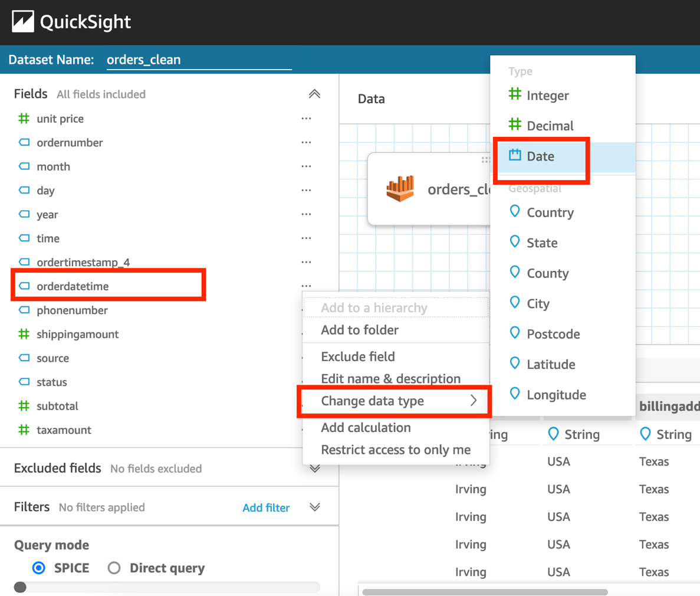The width and height of the screenshot is (700, 596).
Task: Select the source field in Fields list
Action: tap(52, 358)
